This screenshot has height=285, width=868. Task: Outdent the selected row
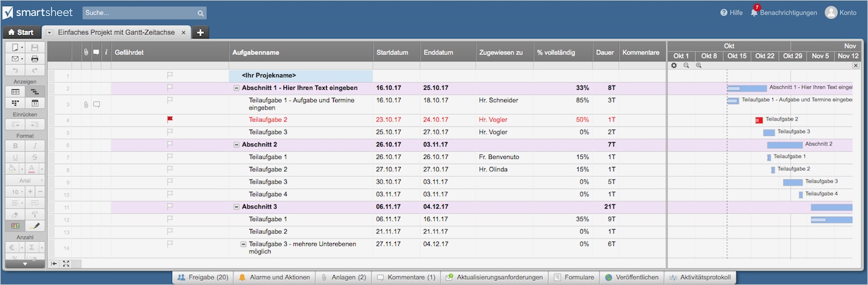pos(15,125)
